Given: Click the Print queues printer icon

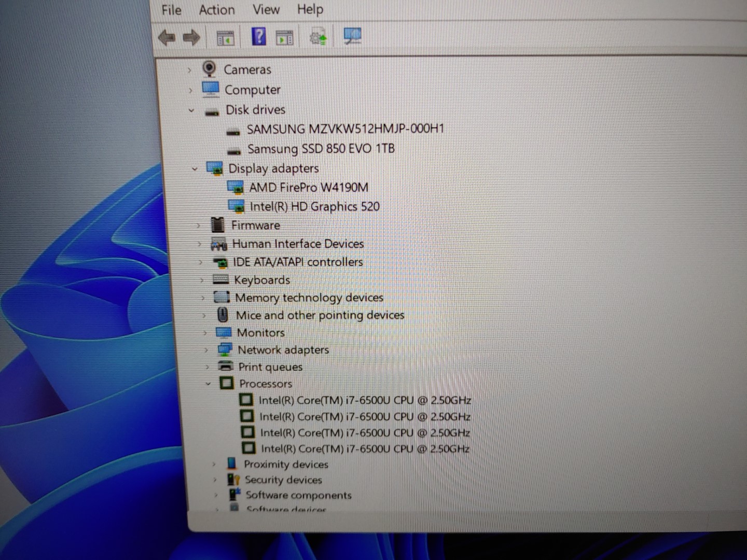Looking at the screenshot, I should (x=226, y=366).
